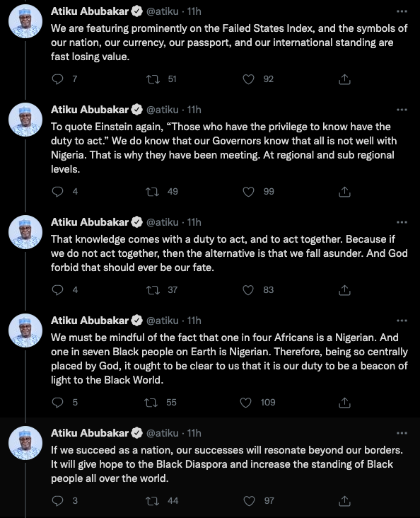Open profile picture on the Einstein tweet

tap(25, 120)
